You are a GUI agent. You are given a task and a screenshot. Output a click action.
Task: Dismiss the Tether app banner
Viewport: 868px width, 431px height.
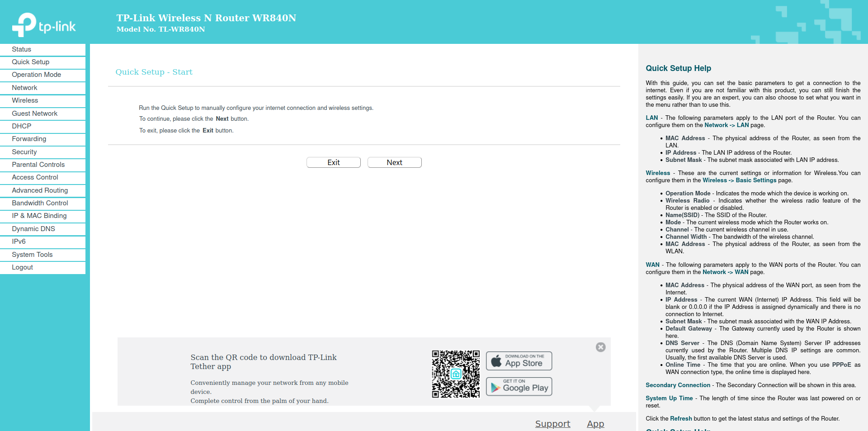point(600,347)
